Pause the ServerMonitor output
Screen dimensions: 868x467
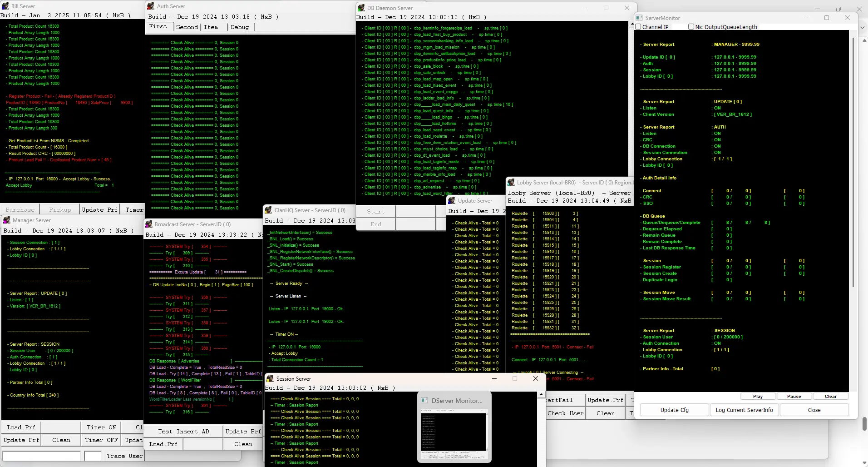point(794,397)
